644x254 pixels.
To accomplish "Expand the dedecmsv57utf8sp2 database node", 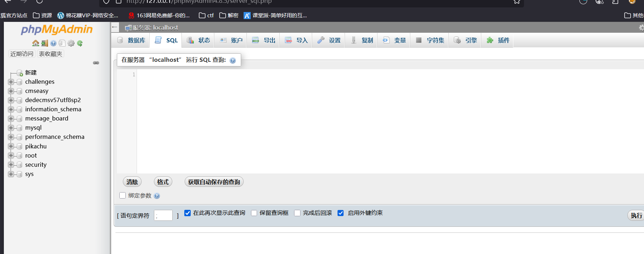I will click(x=11, y=100).
